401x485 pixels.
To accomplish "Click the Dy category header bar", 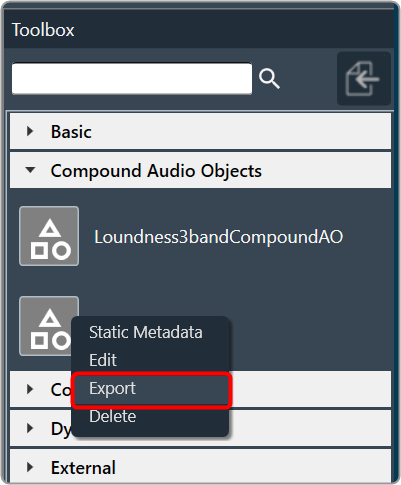I will click(200, 428).
